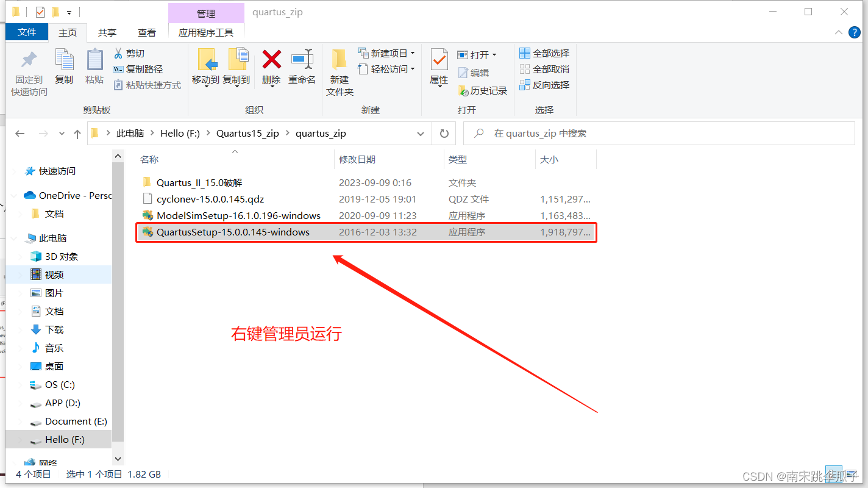Click Invert selection (反向选择)
Viewport: 868px width, 488px height.
click(544, 85)
